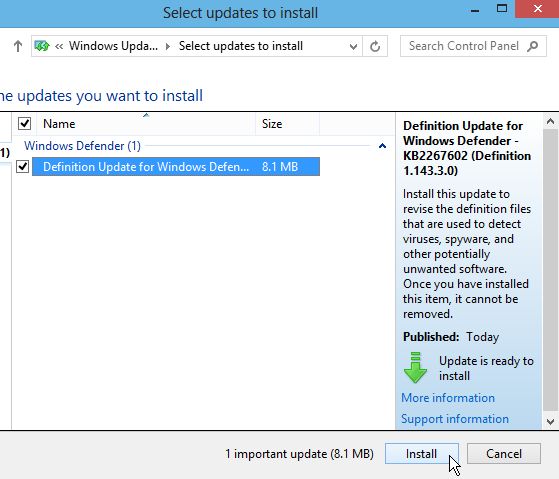
Task: Collapse the Windows Defender (1) group
Action: [x=382, y=146]
